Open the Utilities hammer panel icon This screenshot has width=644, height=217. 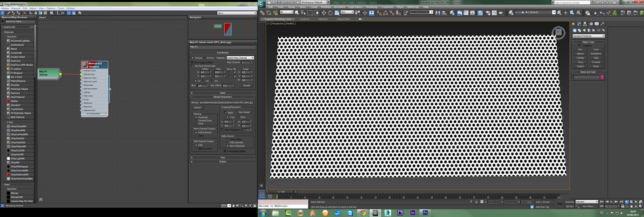point(603,24)
